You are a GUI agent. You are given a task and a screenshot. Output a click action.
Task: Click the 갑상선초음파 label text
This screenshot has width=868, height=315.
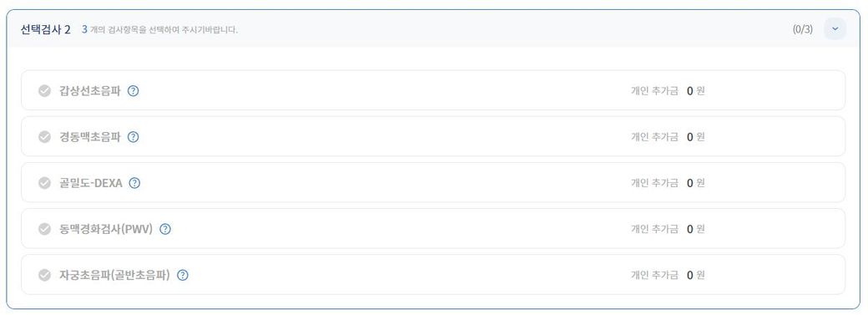[89, 91]
